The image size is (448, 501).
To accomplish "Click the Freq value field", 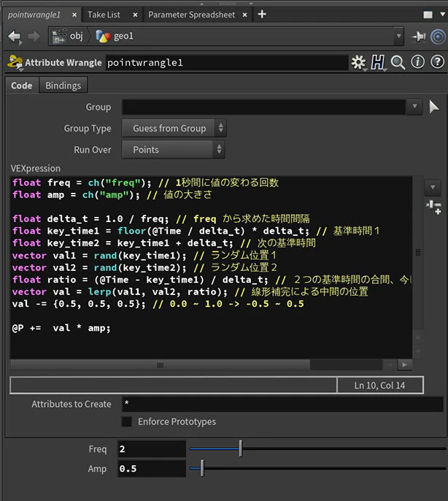I will [152, 449].
